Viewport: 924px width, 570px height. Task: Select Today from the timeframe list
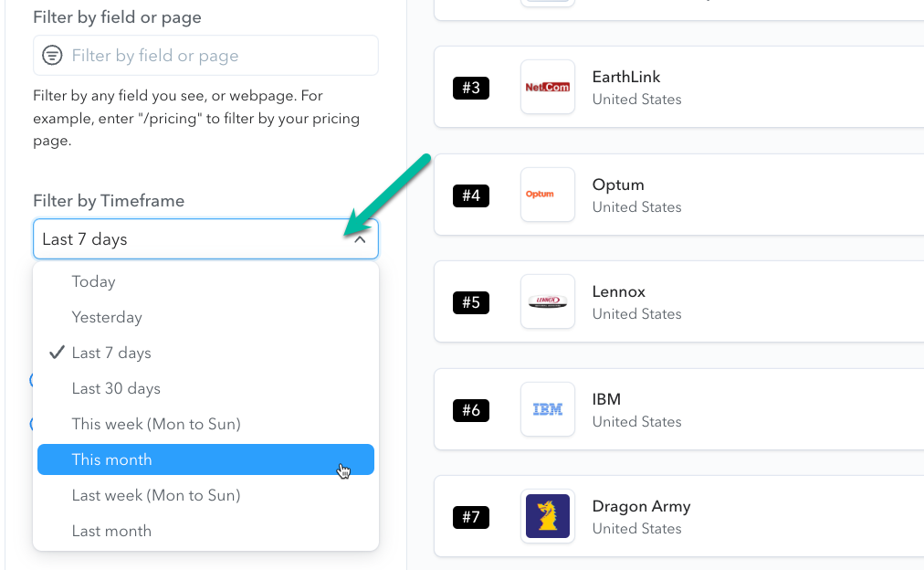point(94,281)
